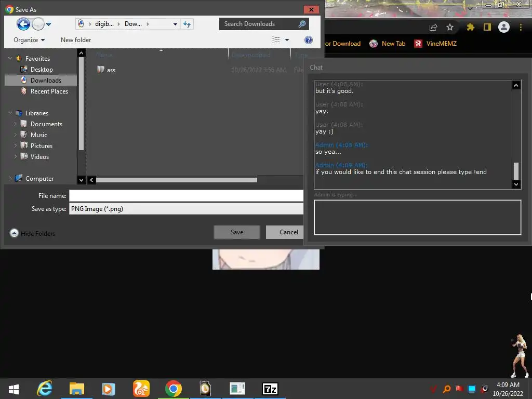Viewport: 532px width, 399px height.
Task: Open the Windows Start button
Action: pyautogui.click(x=14, y=389)
